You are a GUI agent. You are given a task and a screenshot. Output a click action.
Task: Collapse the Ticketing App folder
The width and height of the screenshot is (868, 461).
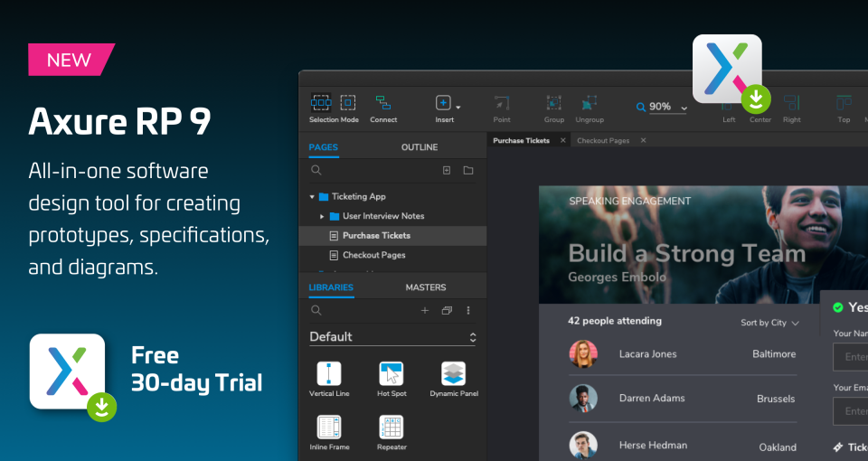pos(312,196)
